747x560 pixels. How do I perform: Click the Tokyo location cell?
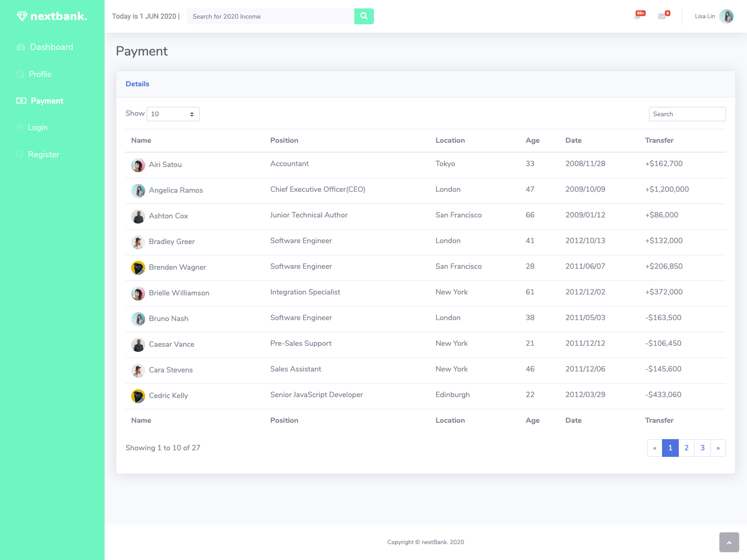click(x=445, y=164)
